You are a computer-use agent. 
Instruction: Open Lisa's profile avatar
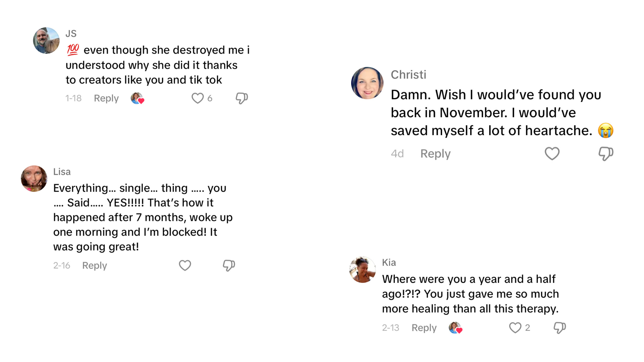click(x=34, y=178)
